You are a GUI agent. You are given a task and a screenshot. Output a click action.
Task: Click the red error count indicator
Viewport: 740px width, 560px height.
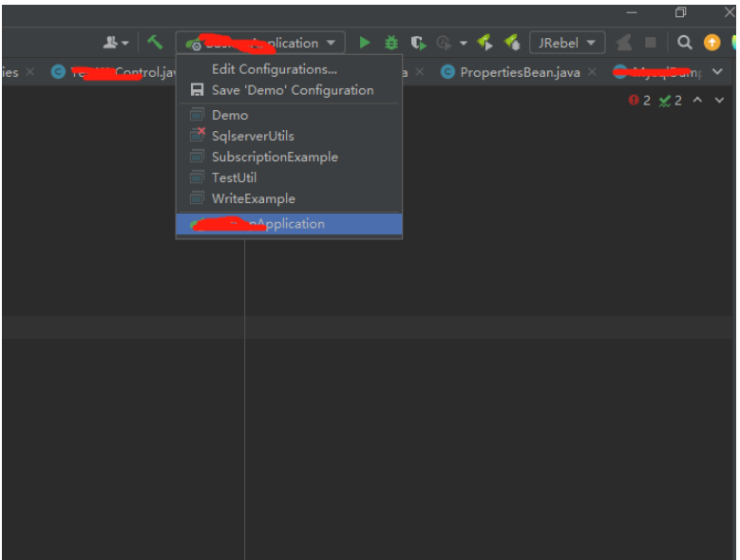tap(639, 100)
